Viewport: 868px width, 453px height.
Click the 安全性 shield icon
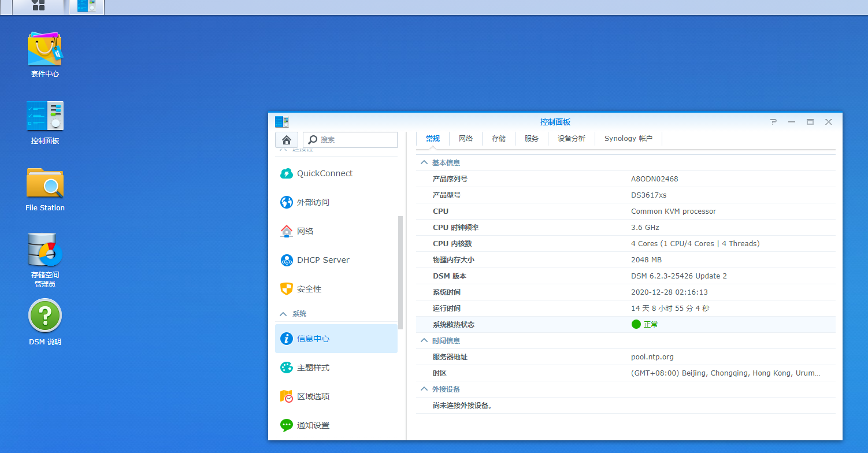pos(286,289)
